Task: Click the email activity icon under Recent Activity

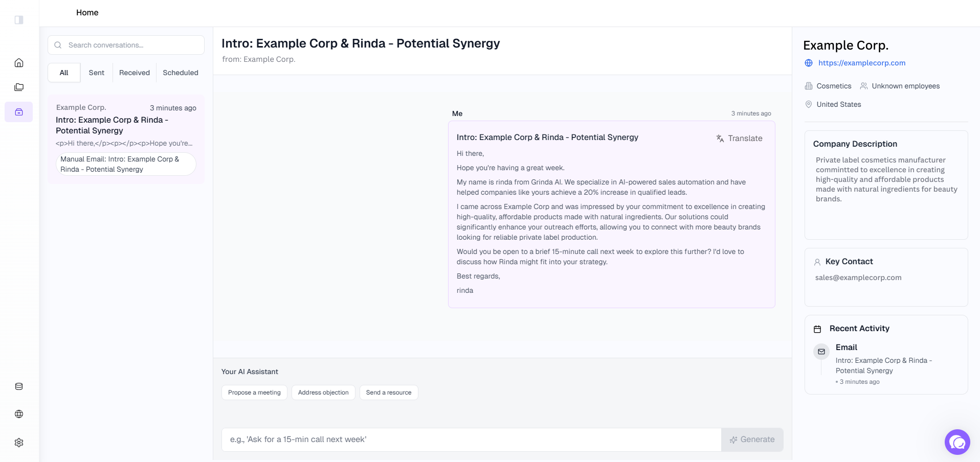Action: (x=821, y=352)
